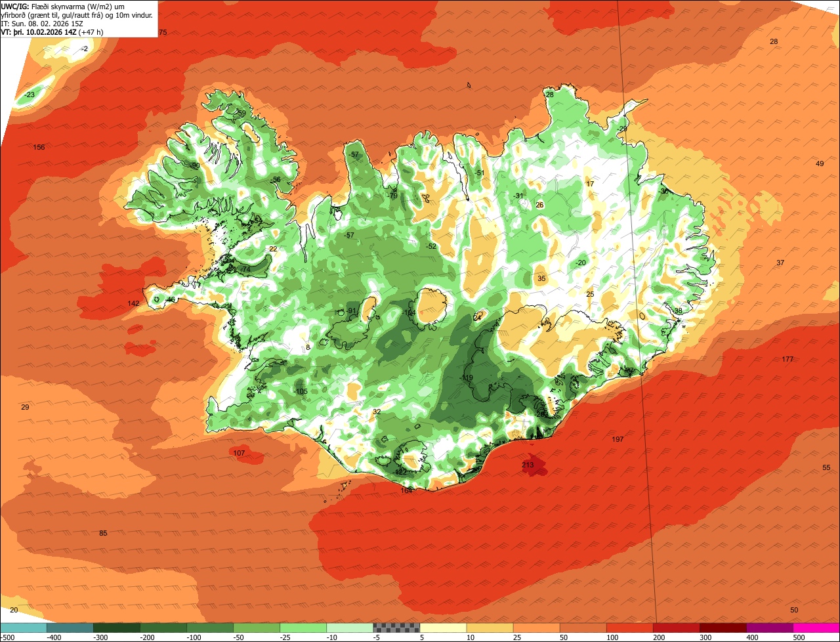Click the map value 26 over land
Image resolution: width=840 pixels, height=642 pixels.
(540, 205)
